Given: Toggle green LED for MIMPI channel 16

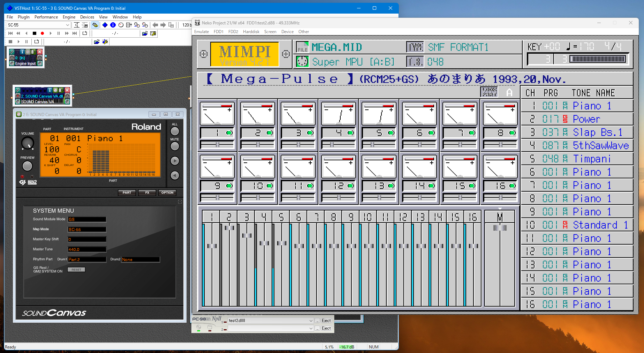Looking at the screenshot, I should pyautogui.click(x=512, y=186).
